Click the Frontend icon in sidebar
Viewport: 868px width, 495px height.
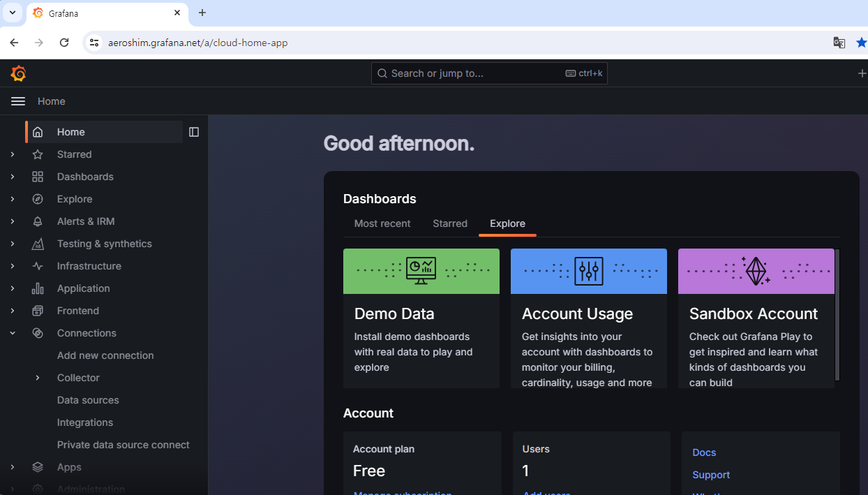tap(38, 311)
